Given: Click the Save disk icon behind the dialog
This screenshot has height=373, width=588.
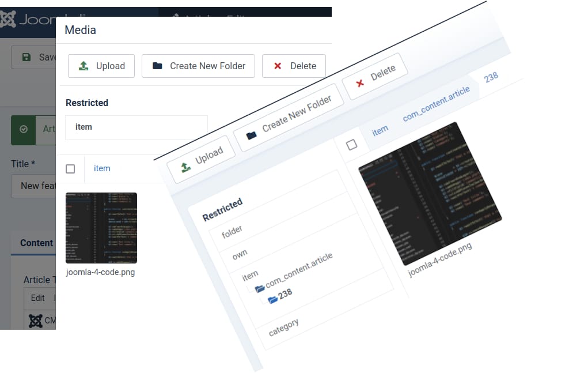Looking at the screenshot, I should click(x=26, y=57).
